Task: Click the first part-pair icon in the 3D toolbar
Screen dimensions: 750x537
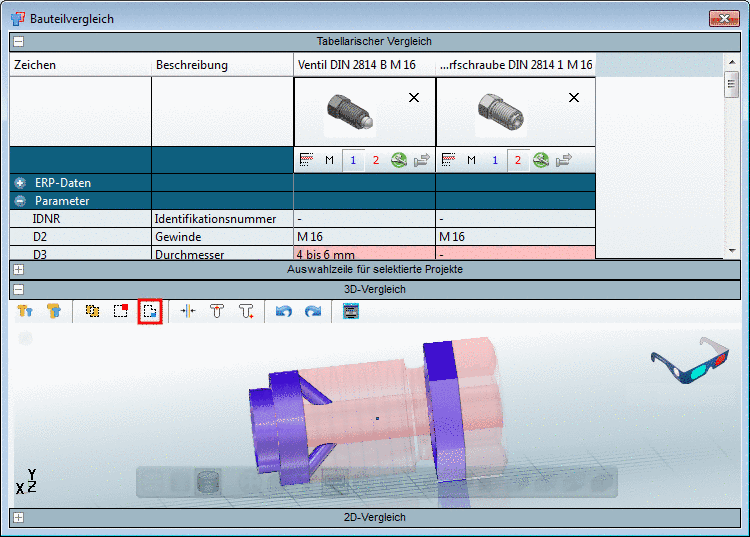Action: click(25, 311)
